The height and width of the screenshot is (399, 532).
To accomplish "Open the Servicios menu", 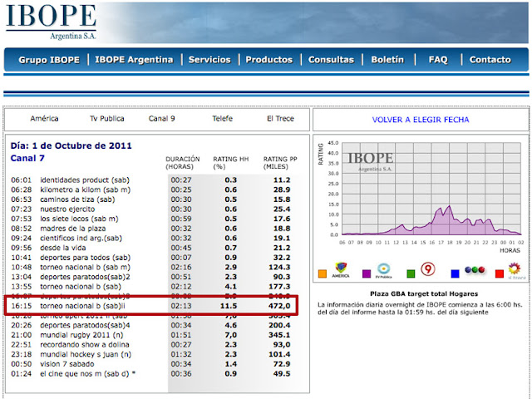I will coord(209,60).
